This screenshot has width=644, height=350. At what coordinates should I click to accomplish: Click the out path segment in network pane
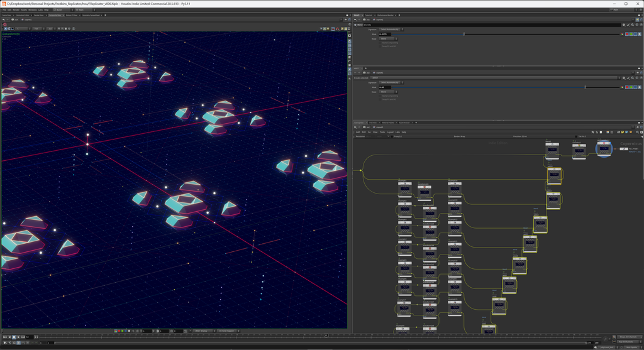368,127
